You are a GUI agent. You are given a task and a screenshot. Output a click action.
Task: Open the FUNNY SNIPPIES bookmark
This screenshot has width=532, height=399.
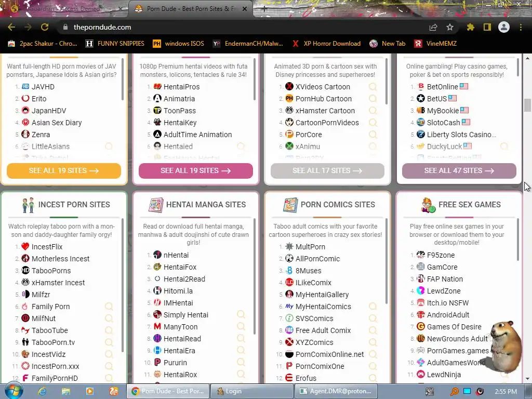[x=115, y=44]
